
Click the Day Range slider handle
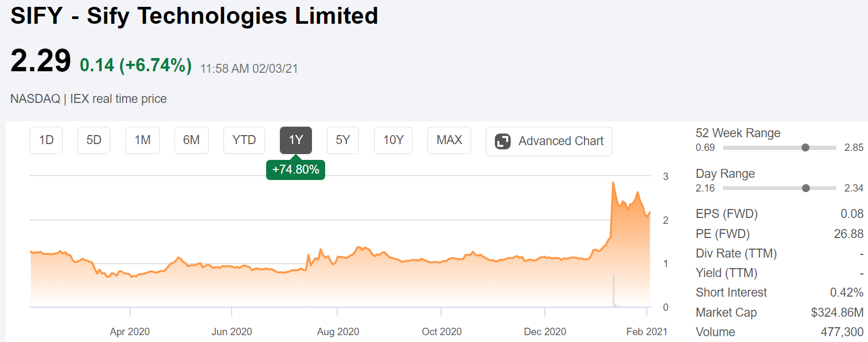coord(806,188)
